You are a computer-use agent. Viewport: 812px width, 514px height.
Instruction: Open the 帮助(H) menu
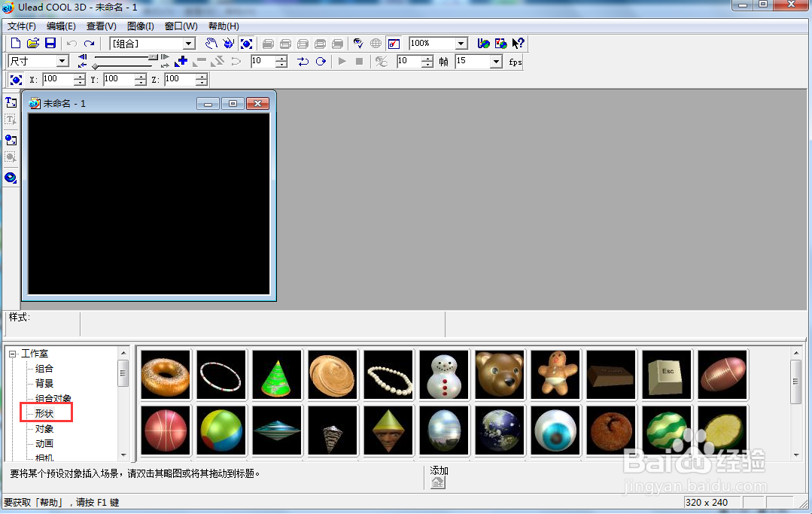pos(224,26)
